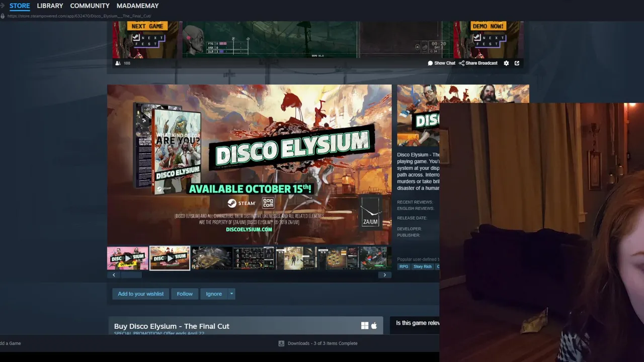644x362 pixels.
Task: Open the COMMUNITY tab
Action: (x=90, y=6)
